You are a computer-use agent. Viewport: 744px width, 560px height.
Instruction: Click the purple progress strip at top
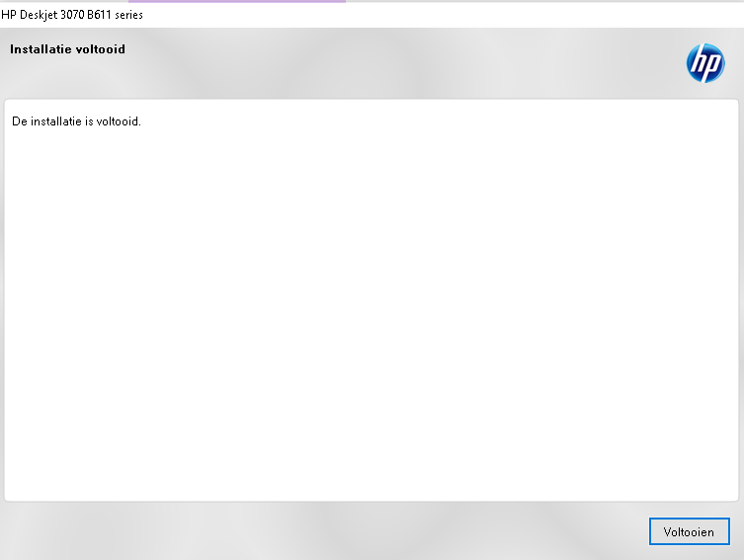tap(237, 2)
